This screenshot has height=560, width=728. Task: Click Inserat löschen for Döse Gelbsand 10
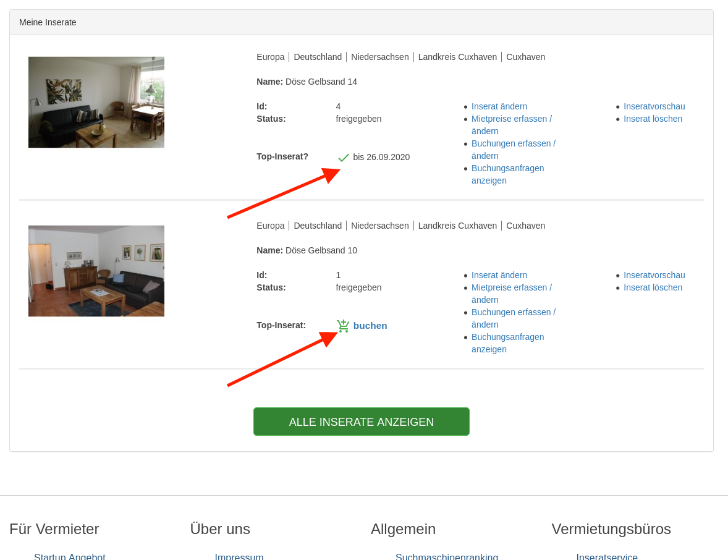pyautogui.click(x=653, y=287)
